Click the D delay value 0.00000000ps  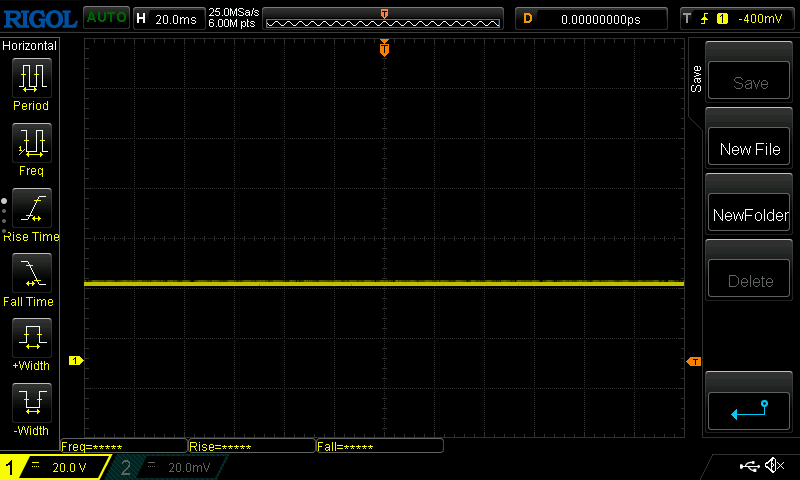tap(601, 19)
